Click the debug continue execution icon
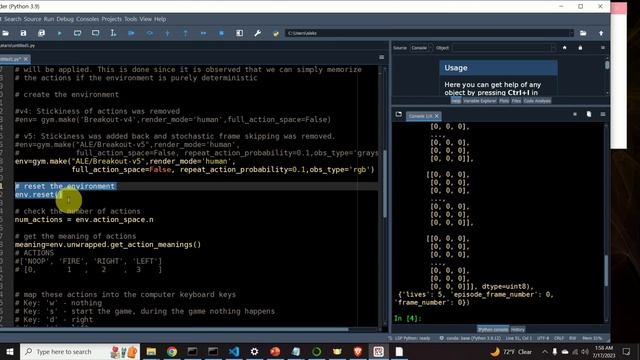The height and width of the screenshot is (360, 640). 203,33
